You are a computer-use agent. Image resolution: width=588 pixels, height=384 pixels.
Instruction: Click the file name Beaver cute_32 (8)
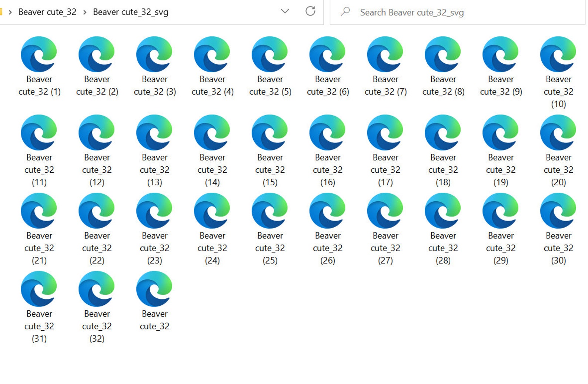(x=443, y=85)
